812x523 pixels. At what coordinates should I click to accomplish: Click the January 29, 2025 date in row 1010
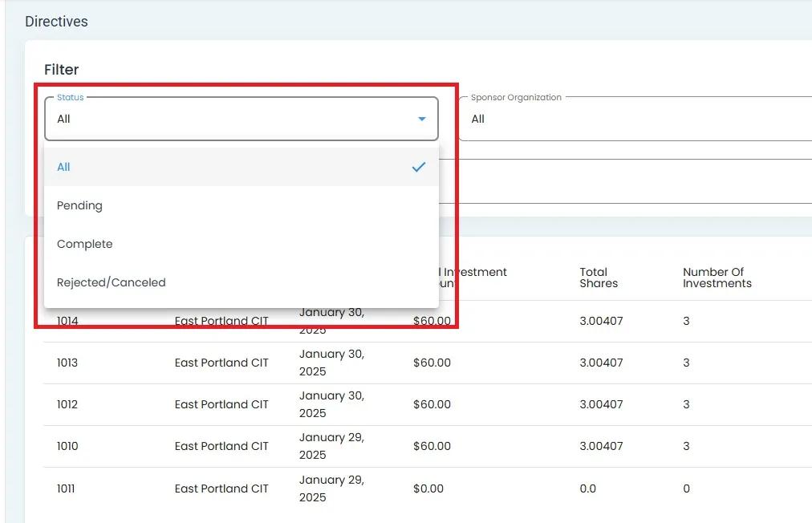(x=331, y=446)
